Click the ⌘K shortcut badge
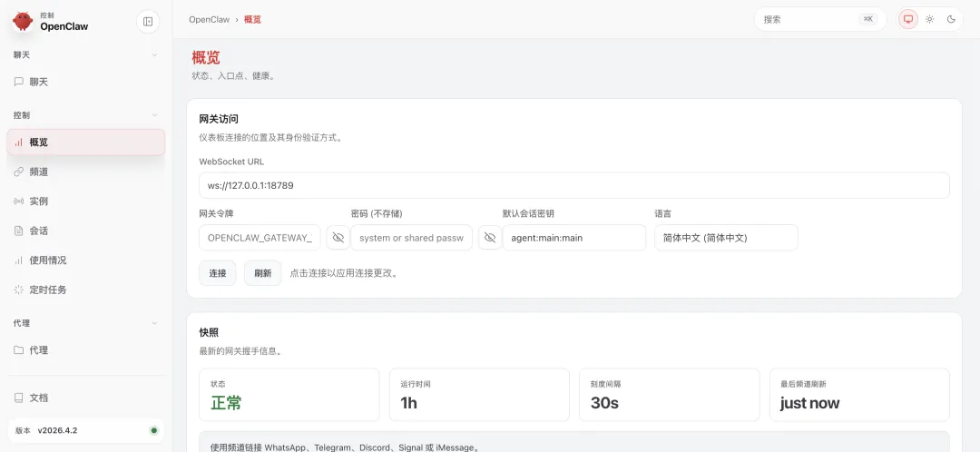Image resolution: width=980 pixels, height=452 pixels. 868,19
